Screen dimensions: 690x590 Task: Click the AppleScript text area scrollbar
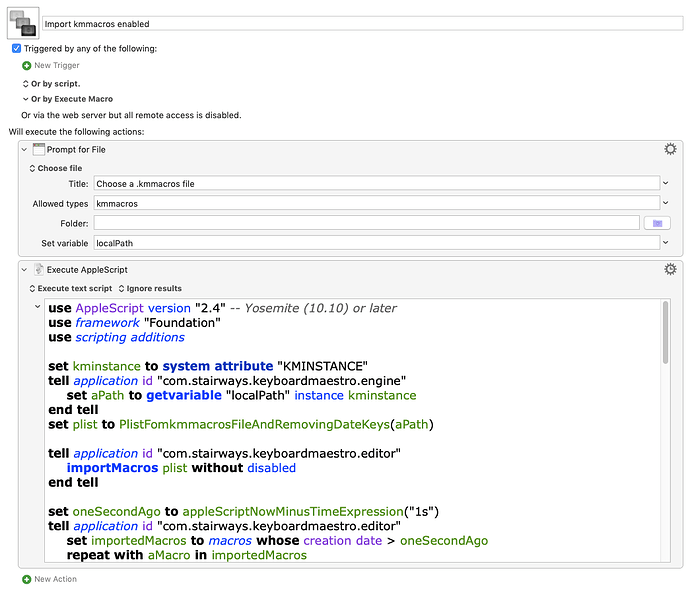tap(666, 430)
